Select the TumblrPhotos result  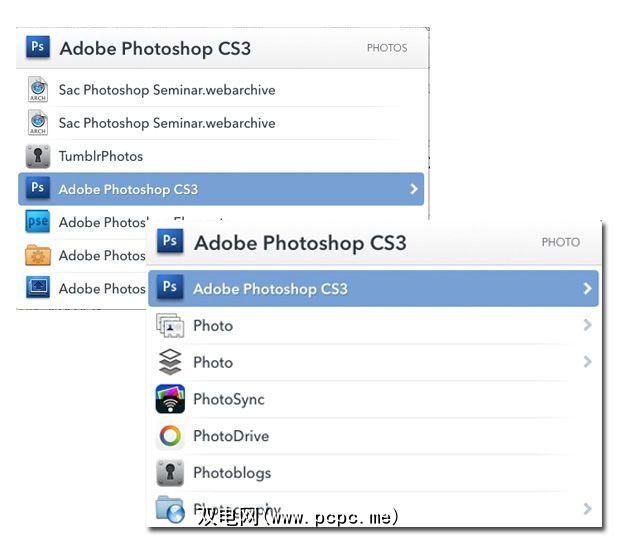(x=101, y=156)
